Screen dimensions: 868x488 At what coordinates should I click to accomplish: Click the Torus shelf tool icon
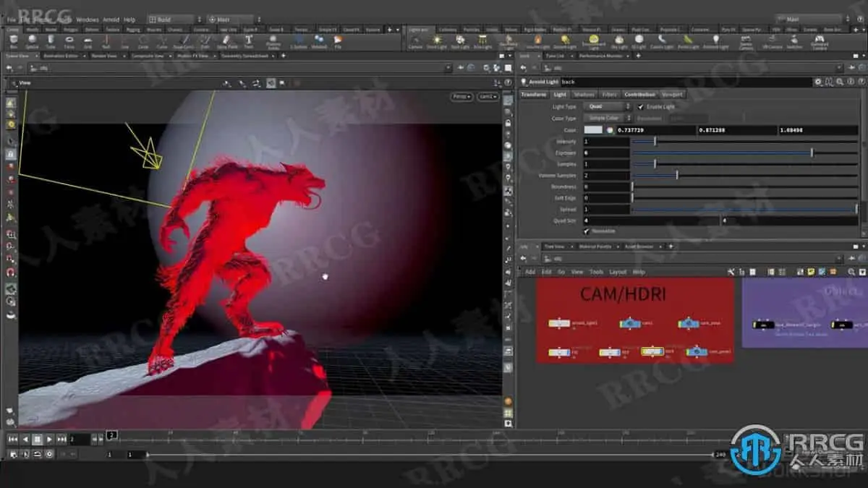[x=69, y=40]
